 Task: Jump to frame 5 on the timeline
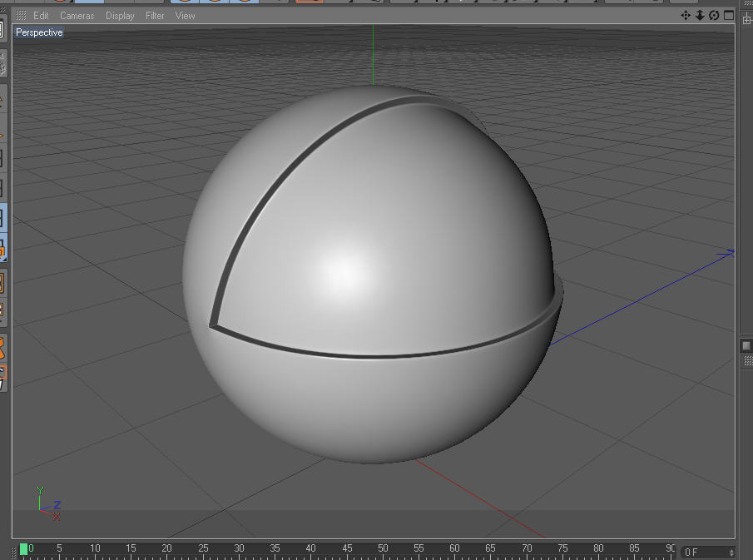point(59,548)
